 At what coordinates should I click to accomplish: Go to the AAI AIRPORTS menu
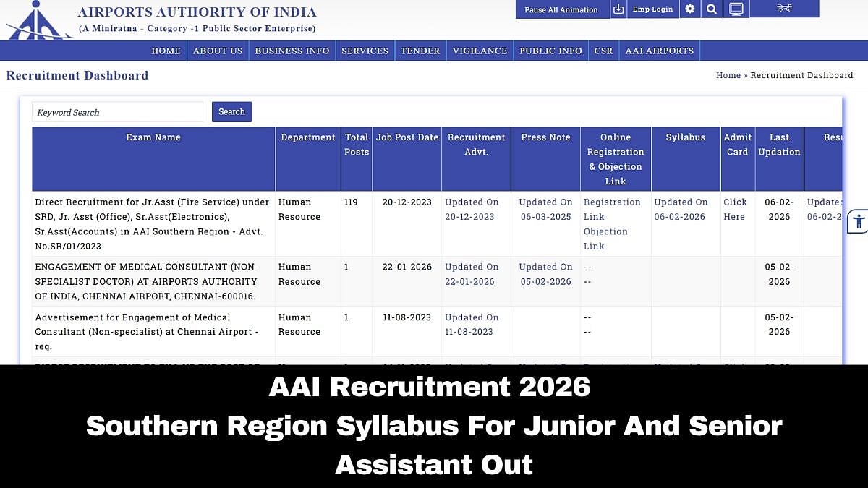659,51
